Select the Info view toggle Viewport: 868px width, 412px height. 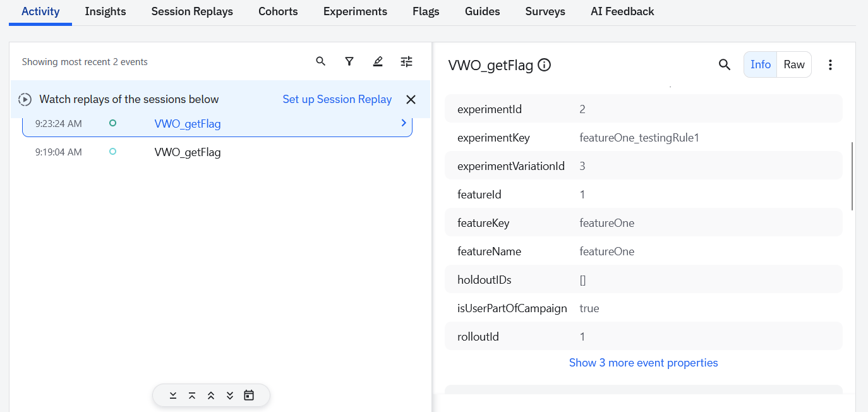pos(761,64)
